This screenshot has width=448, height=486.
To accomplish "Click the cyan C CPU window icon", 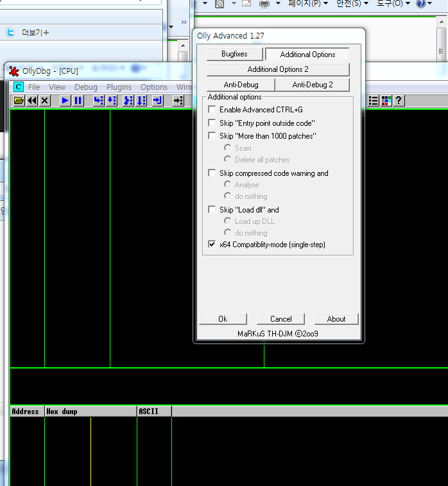I will (19, 87).
